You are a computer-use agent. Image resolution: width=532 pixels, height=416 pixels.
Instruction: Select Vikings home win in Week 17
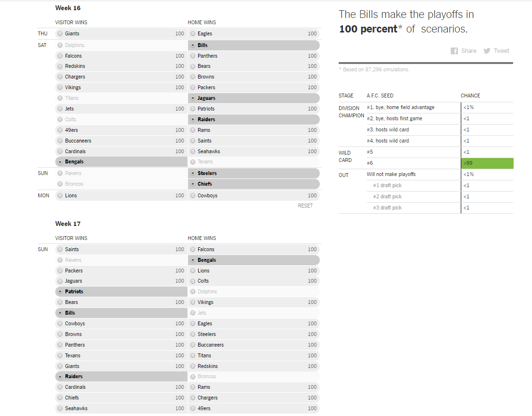click(x=254, y=302)
